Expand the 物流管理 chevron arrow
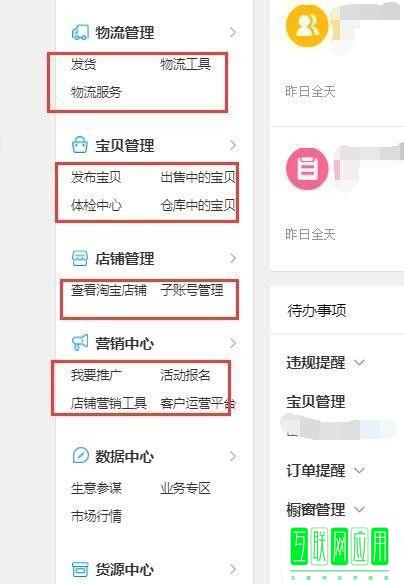Screen dimensions: 404x584 (x=233, y=32)
